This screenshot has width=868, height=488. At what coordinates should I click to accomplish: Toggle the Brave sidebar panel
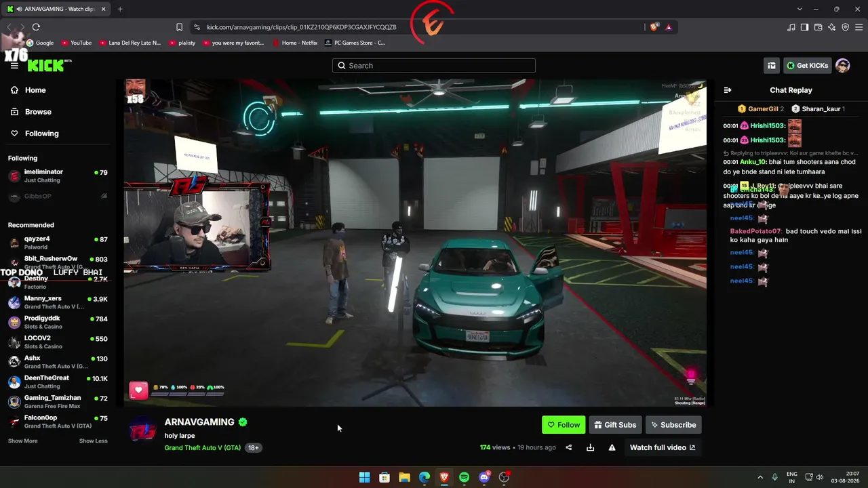coord(804,27)
